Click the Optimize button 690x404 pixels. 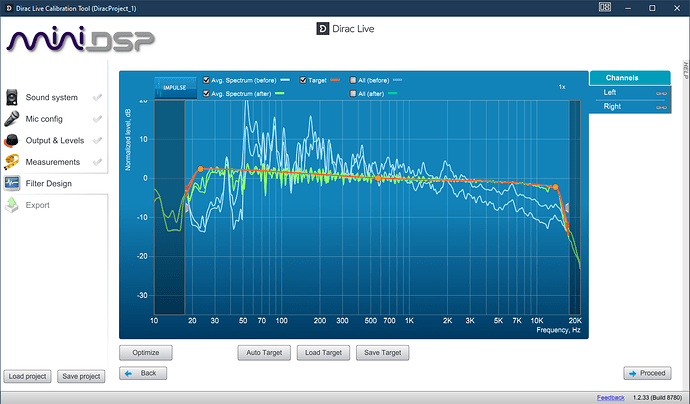click(x=146, y=353)
